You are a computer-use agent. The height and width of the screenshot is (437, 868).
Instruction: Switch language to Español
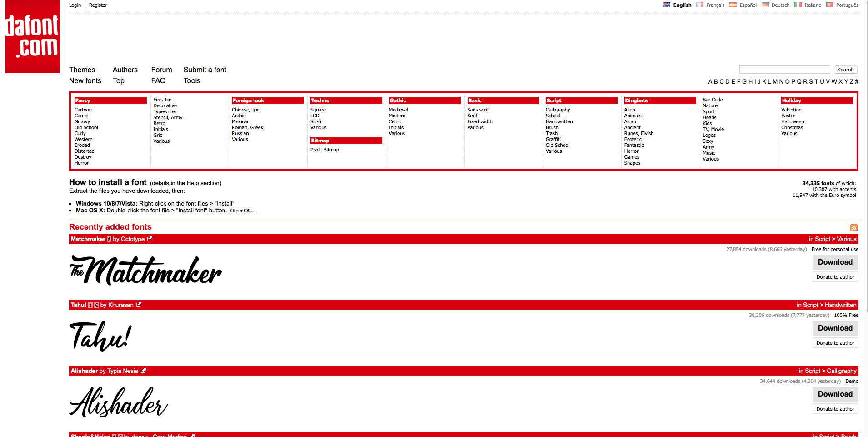pyautogui.click(x=748, y=5)
